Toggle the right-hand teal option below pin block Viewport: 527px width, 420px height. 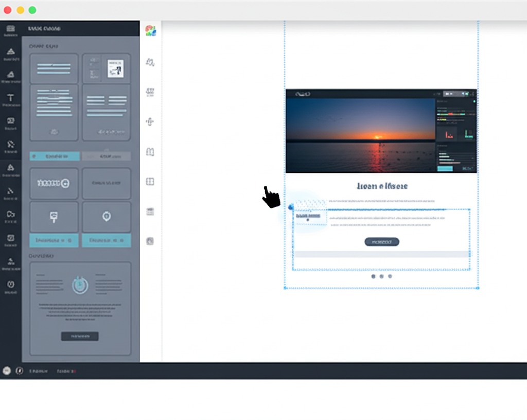tap(107, 240)
